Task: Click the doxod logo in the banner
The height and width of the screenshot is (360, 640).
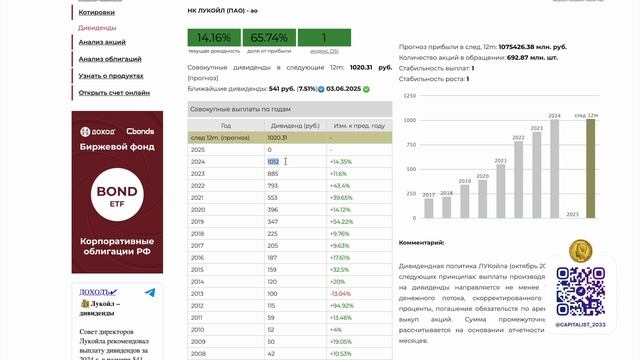Action: point(98,131)
